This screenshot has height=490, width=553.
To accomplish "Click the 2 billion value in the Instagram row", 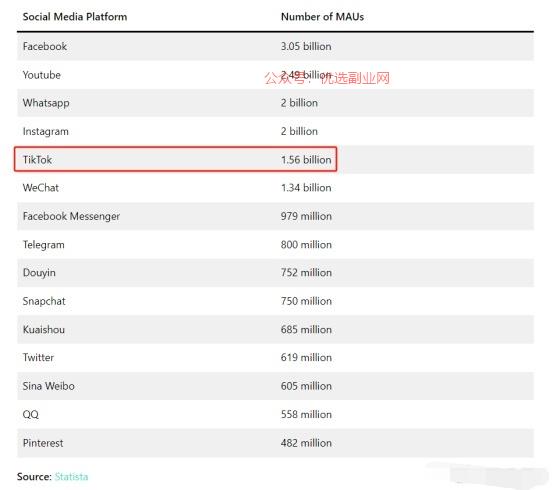I will coord(299,131).
